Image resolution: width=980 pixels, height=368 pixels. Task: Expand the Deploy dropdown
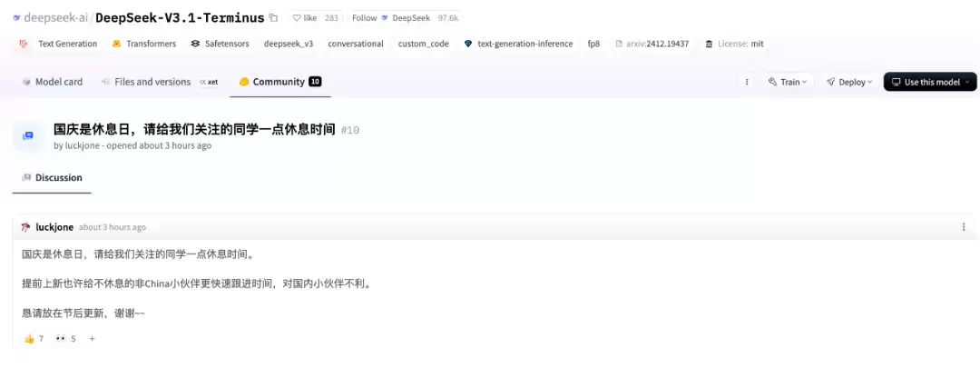click(848, 82)
